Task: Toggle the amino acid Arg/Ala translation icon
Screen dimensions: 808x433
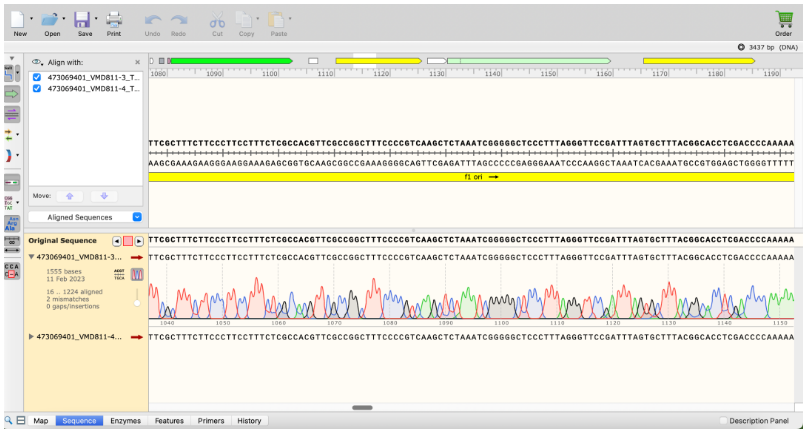Action: pos(10,223)
